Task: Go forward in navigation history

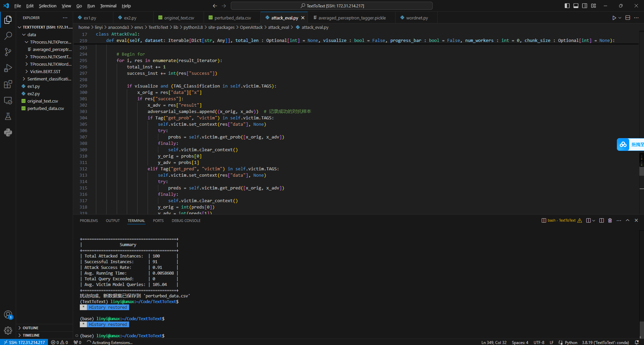Action: pos(224,6)
